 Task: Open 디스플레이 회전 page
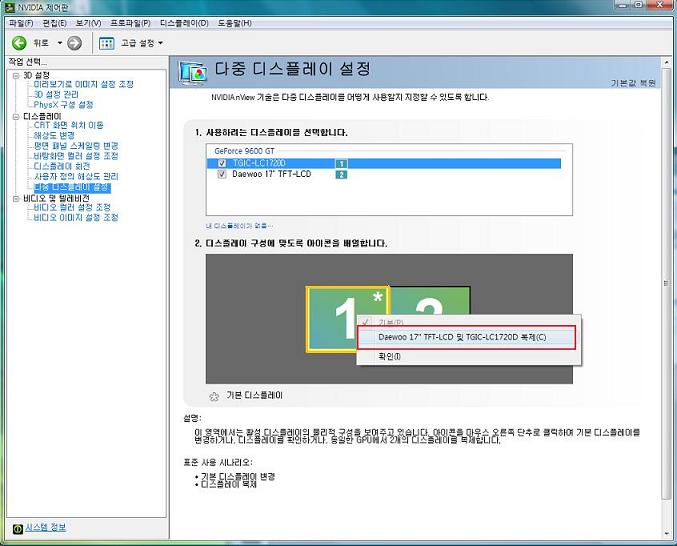pos(62,166)
